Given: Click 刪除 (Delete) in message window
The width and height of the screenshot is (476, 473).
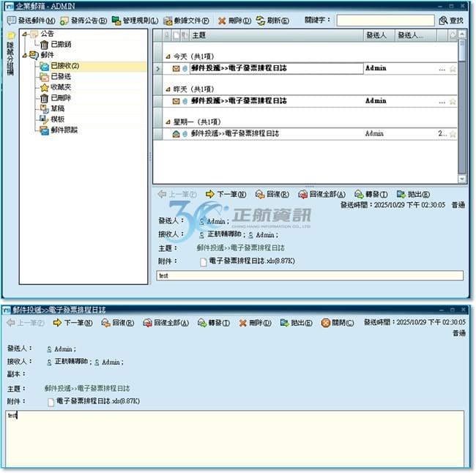Looking at the screenshot, I should pos(255,323).
